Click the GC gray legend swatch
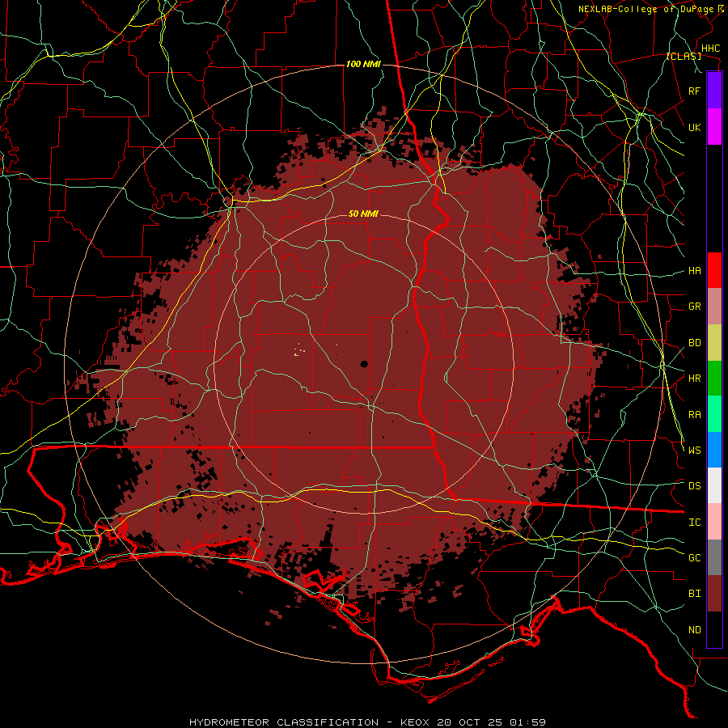This screenshot has width=728, height=728. click(x=714, y=557)
